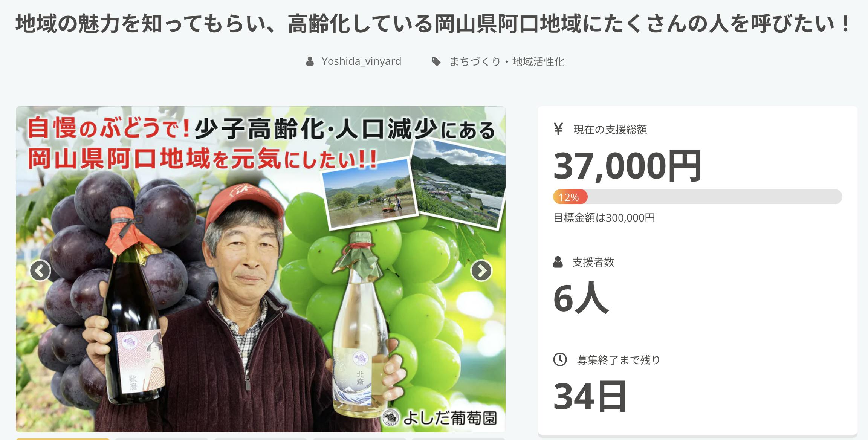Click the 34日 remaining days figure
This screenshot has width=868, height=440.
tap(590, 396)
